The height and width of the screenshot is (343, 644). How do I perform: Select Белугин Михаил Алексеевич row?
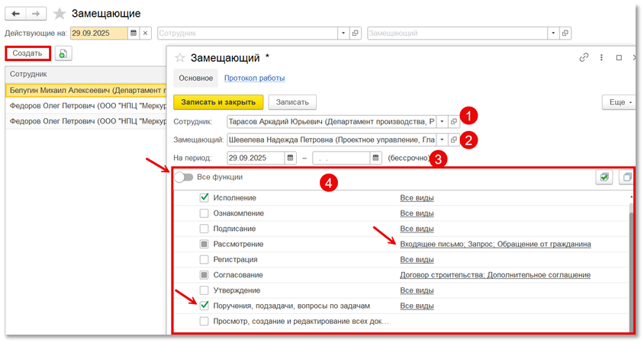click(84, 90)
